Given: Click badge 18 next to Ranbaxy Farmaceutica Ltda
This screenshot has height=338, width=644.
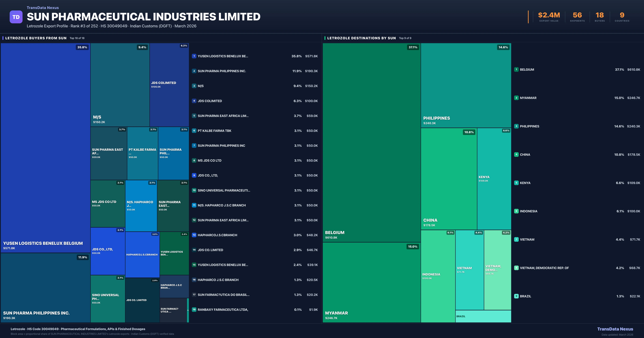Looking at the screenshot, I should [x=194, y=310].
